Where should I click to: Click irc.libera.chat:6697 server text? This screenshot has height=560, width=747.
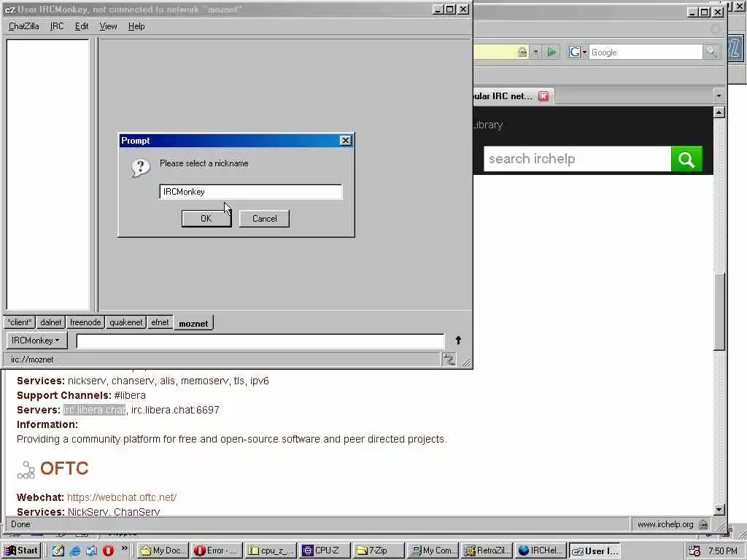(175, 410)
